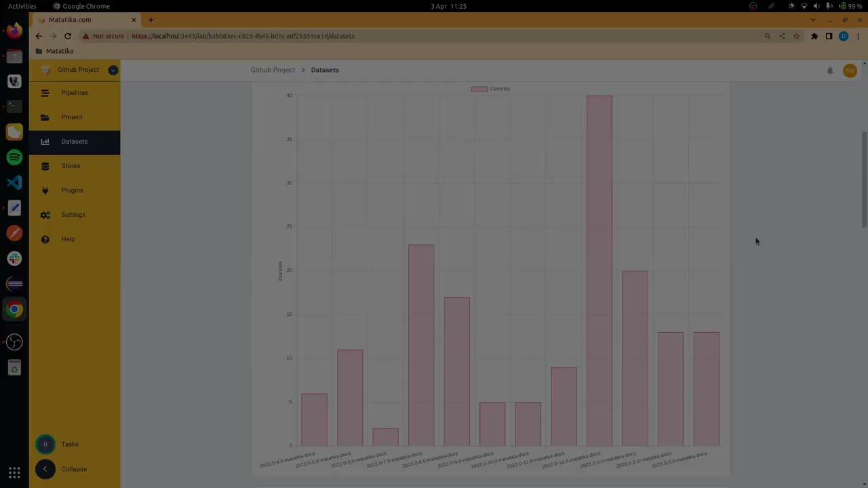The width and height of the screenshot is (868, 488).
Task: Open Visual Studio Code from the dock
Action: (x=14, y=182)
